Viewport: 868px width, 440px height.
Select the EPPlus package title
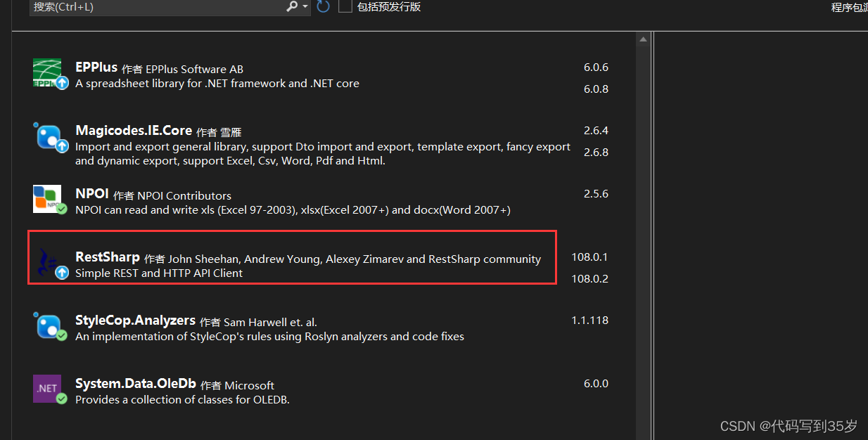(x=96, y=67)
